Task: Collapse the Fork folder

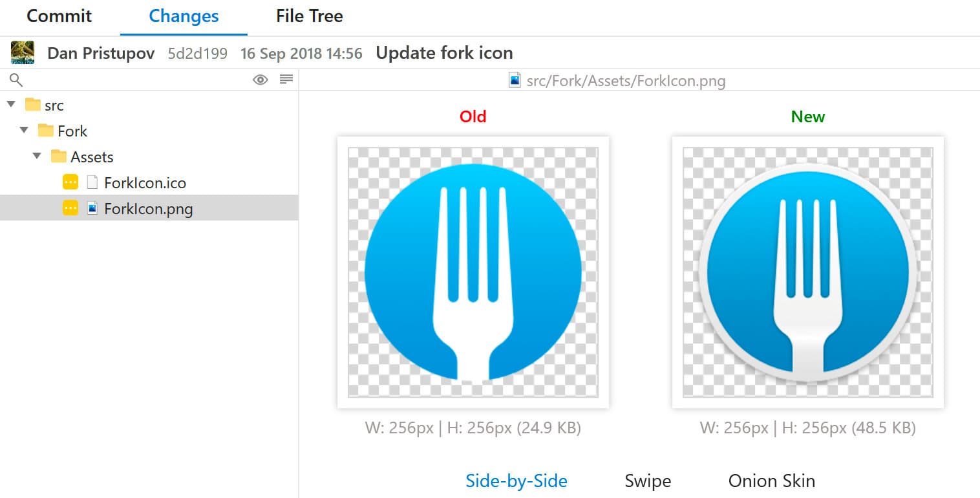Action: point(23,131)
